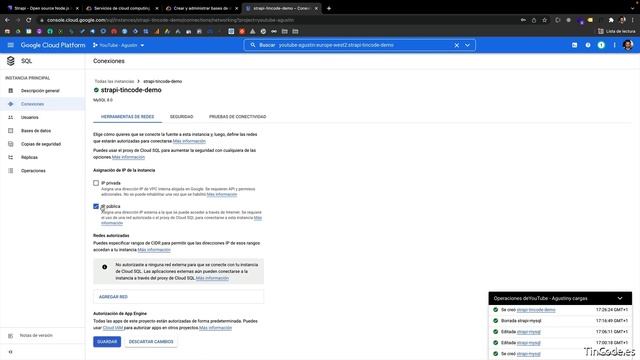Open the three-dot settings menu in header
This screenshot has width=640, height=360.
tap(614, 45)
